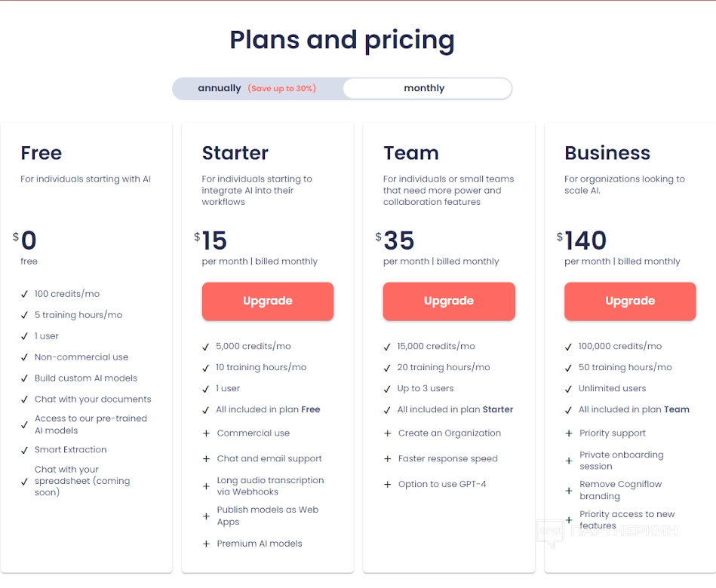The image size is (716, 588).
Task: Click the Team plan name in Business list
Action: (677, 409)
